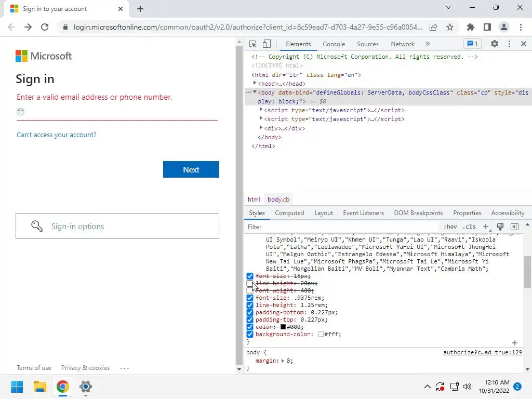Toggle Chrome side panel icon

487,27
